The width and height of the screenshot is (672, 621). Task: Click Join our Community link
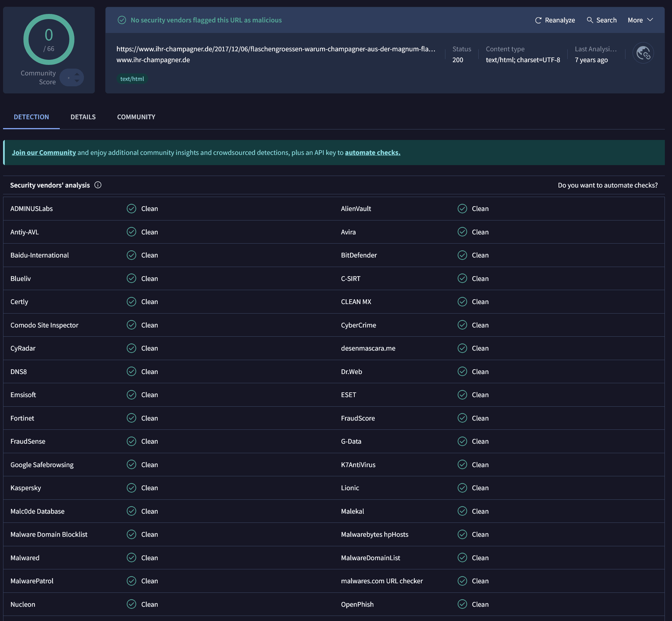[44, 153]
